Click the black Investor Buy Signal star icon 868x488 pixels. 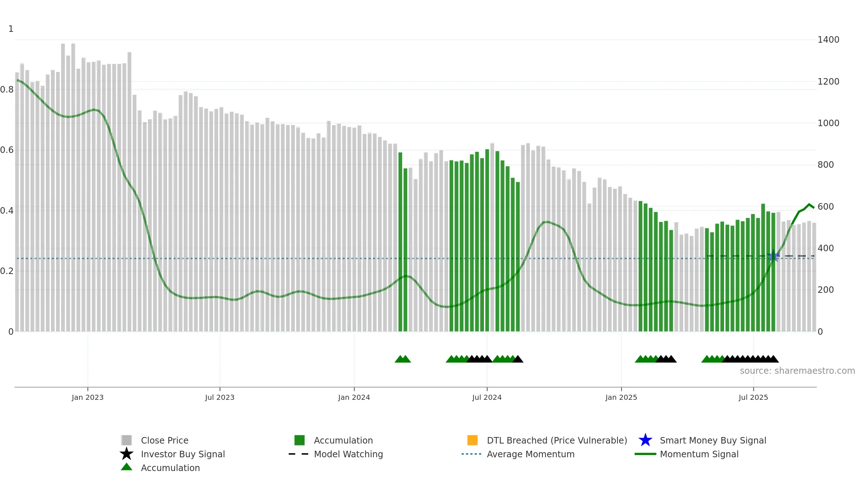coord(127,454)
